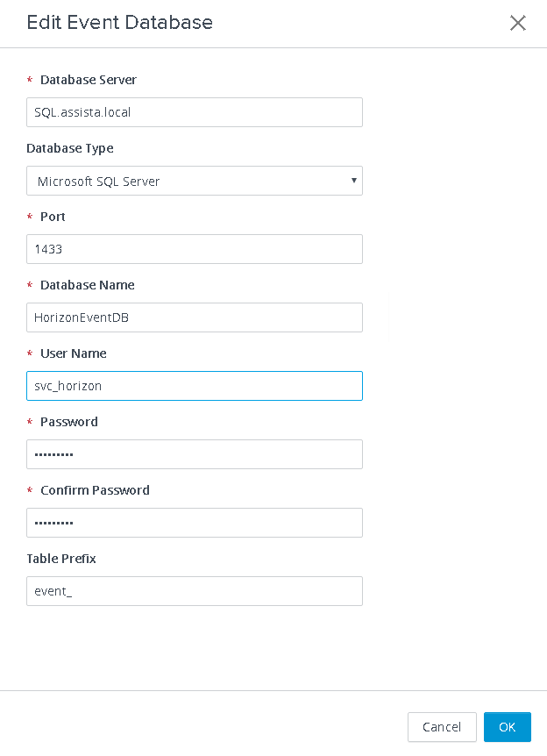The height and width of the screenshot is (756, 547).
Task: Click the Database Server input field
Action: pos(195,112)
